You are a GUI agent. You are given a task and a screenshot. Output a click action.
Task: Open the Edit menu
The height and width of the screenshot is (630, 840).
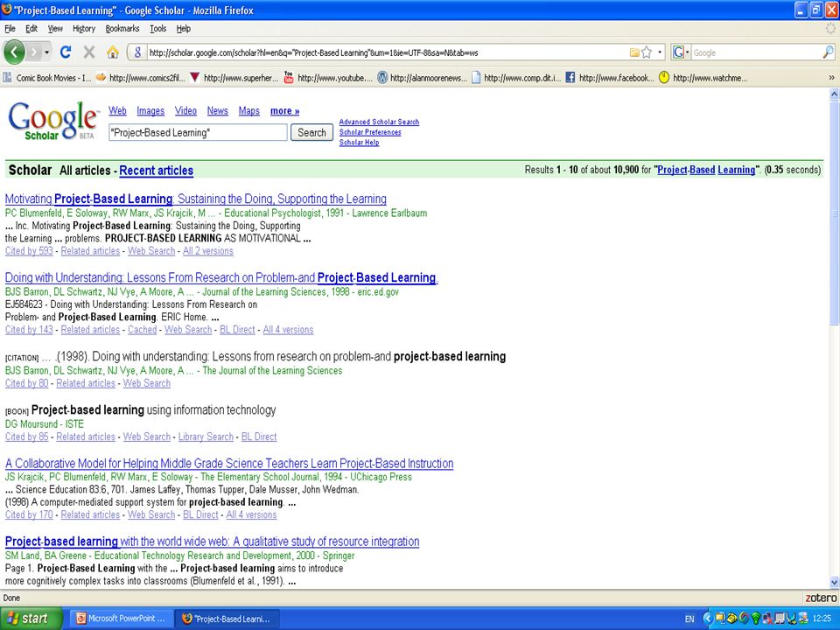click(x=31, y=28)
